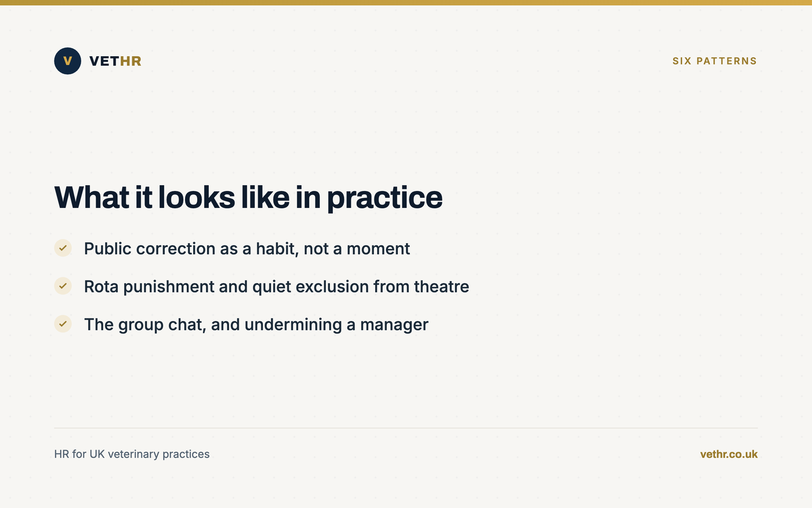Click the checkmark beside The group chat bullet
This screenshot has height=508, width=812.
pos(63,324)
